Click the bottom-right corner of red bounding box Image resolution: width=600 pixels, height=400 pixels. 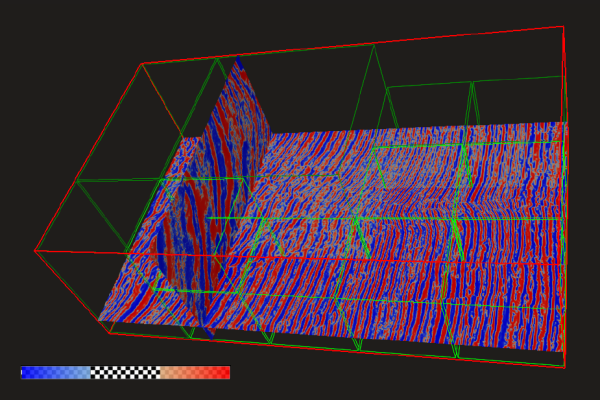564,367
